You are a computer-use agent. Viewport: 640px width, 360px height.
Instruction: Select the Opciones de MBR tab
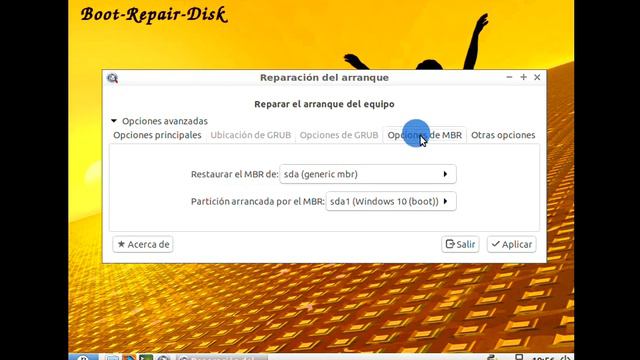click(x=424, y=135)
